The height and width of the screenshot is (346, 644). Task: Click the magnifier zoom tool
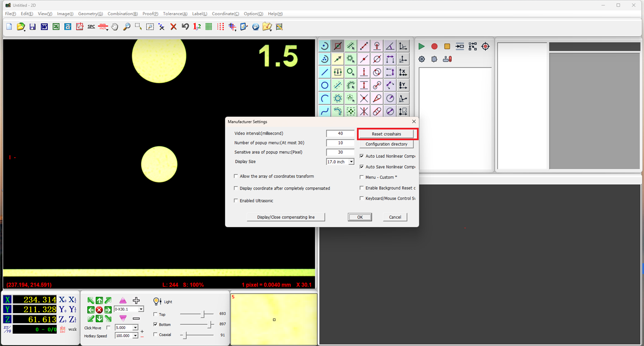point(126,27)
